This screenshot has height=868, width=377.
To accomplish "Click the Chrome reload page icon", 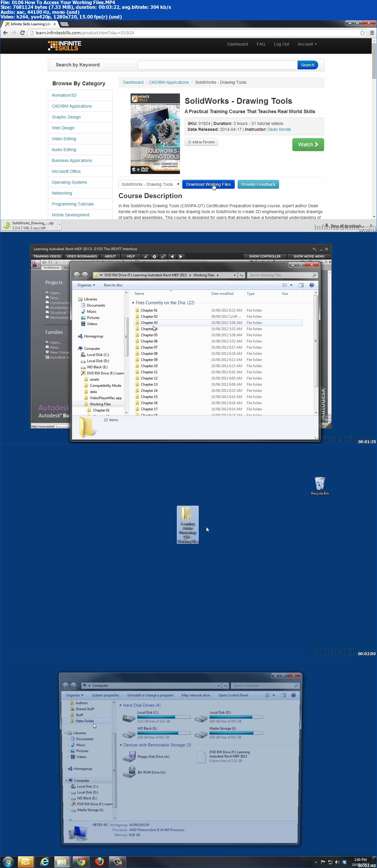I will [22, 33].
